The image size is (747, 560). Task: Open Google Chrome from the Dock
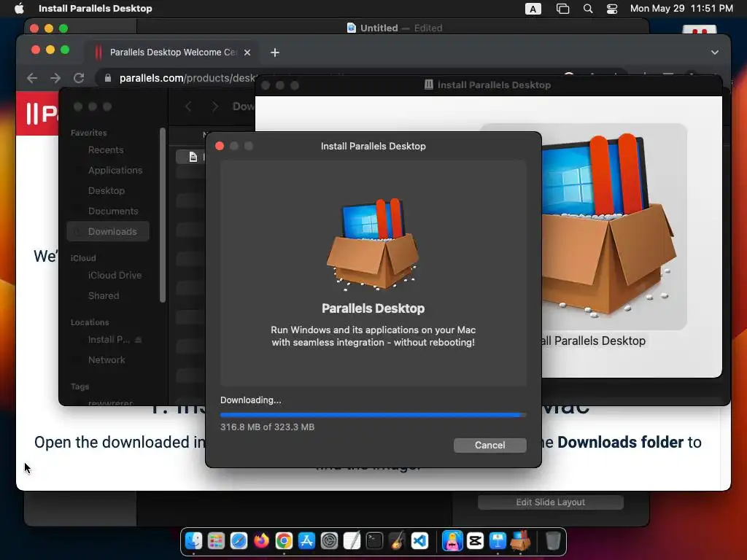(x=284, y=541)
